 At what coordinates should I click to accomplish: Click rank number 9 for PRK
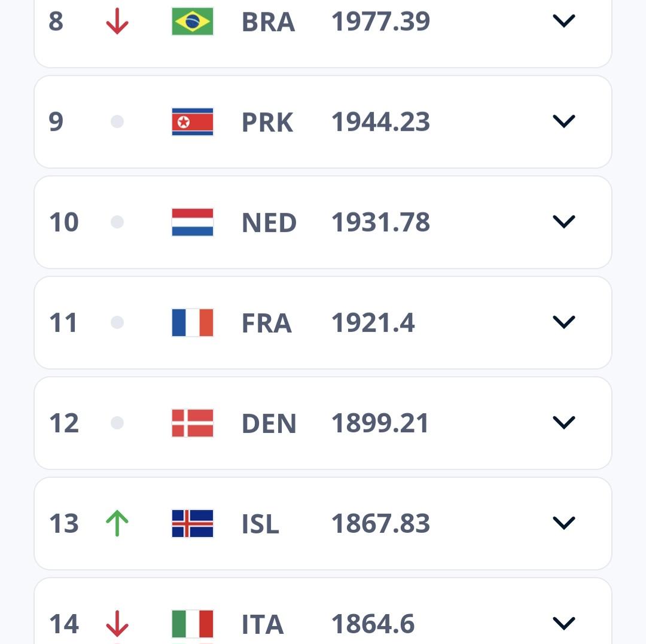click(56, 122)
